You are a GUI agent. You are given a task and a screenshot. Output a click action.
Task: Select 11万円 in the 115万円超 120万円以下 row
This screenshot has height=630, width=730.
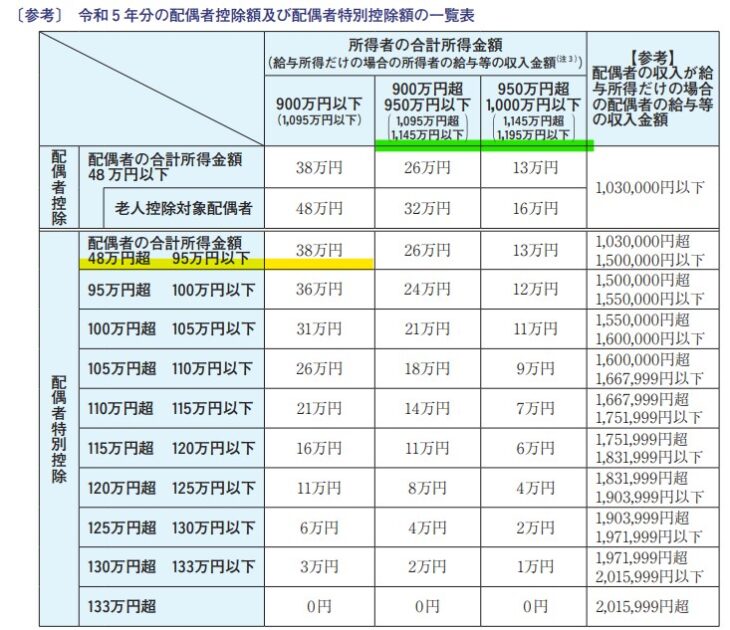(x=427, y=448)
